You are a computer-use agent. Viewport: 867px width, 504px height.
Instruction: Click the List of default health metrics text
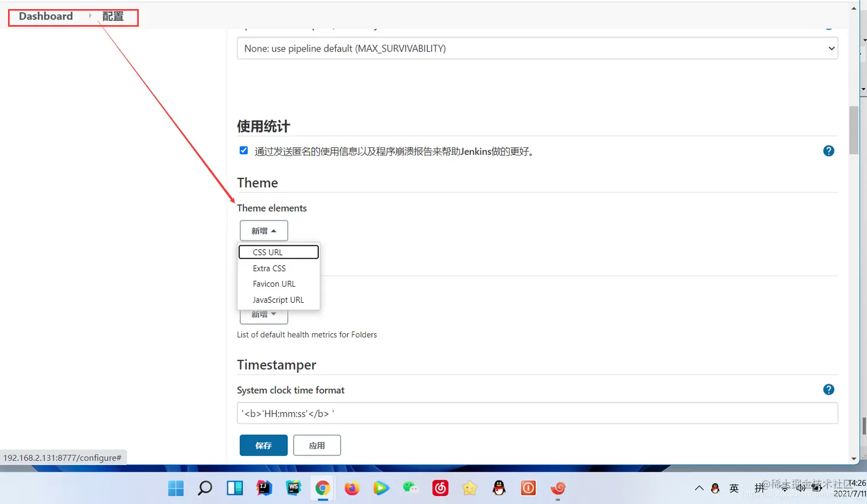[x=307, y=335]
